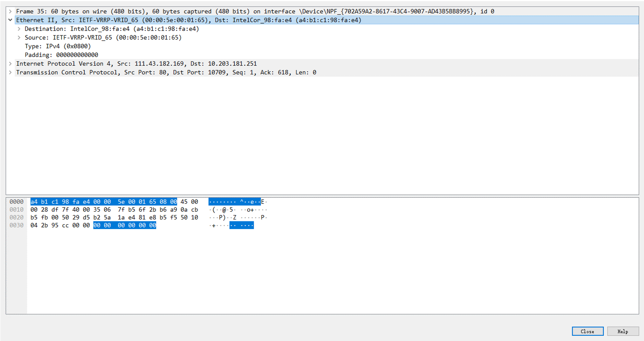The height and width of the screenshot is (341, 644).
Task: Expand the Internet Protocol Version 4 node
Action: click(x=10, y=64)
